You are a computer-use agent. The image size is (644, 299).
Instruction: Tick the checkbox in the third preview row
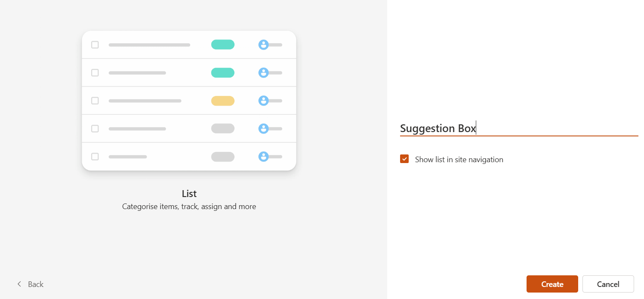click(x=95, y=100)
